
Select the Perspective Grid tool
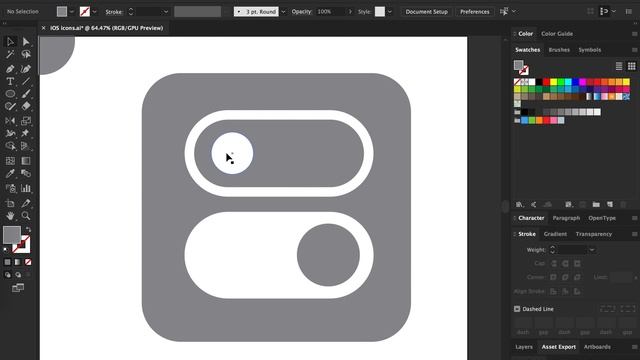point(26,146)
